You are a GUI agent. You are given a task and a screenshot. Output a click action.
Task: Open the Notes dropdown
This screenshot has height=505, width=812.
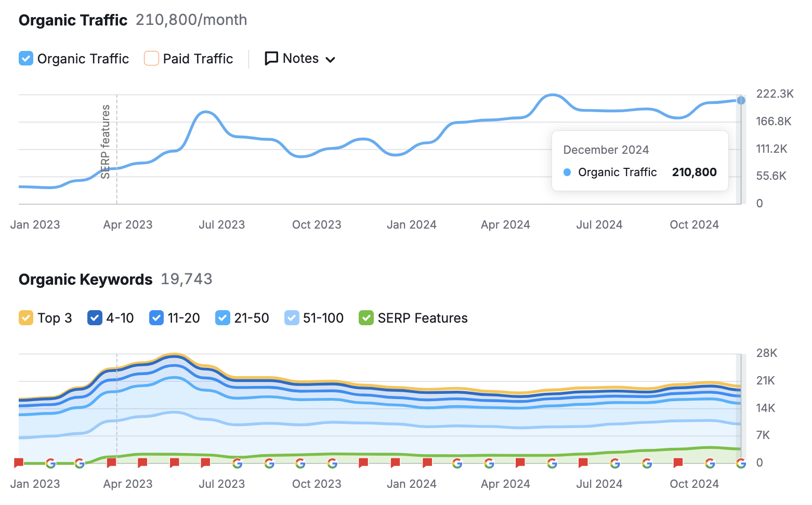(331, 59)
